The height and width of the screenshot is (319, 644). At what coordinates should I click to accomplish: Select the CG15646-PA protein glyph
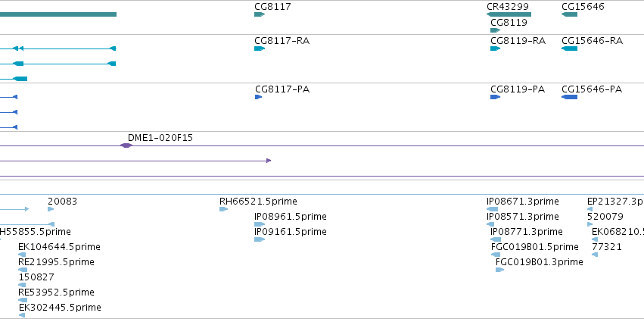click(569, 97)
